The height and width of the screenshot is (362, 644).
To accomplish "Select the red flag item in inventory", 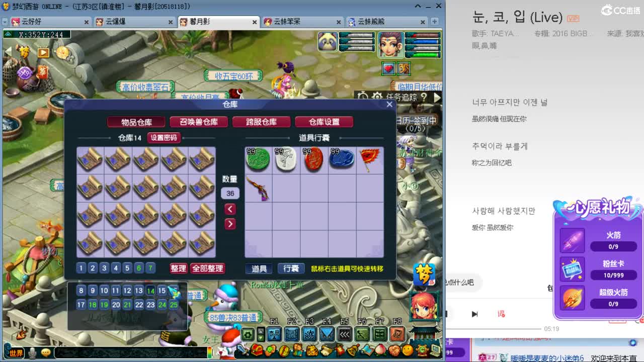I will click(370, 160).
